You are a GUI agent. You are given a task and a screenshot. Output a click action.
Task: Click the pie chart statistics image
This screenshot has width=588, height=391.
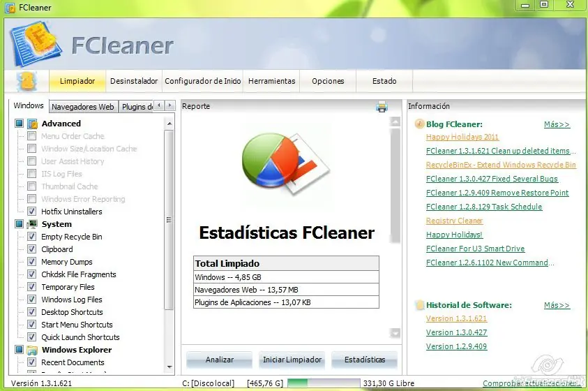(x=286, y=164)
